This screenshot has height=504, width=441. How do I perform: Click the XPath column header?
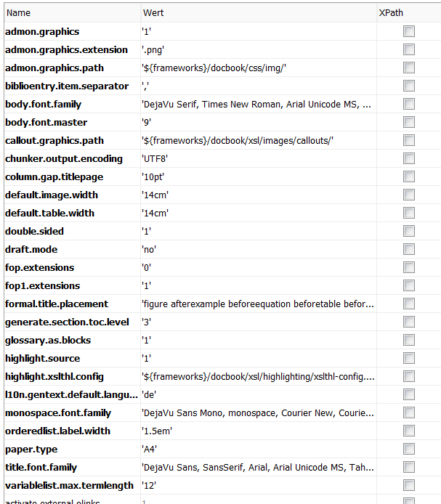pyautogui.click(x=409, y=13)
